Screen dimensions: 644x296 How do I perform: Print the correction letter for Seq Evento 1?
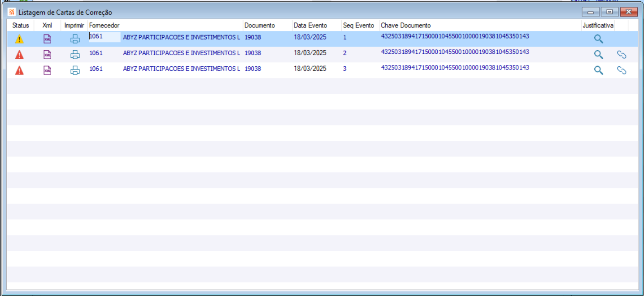coord(75,39)
